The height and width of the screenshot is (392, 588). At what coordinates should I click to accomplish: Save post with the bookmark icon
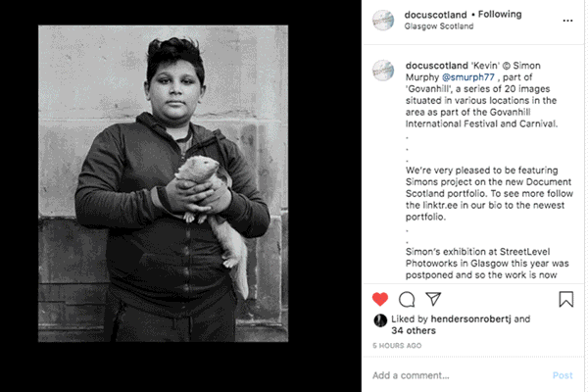[x=565, y=299]
